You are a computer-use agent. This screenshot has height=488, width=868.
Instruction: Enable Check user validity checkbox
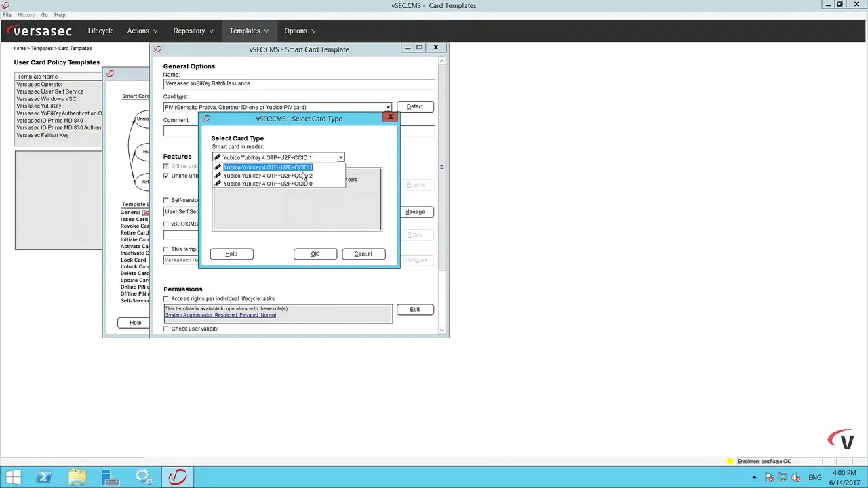click(x=166, y=329)
